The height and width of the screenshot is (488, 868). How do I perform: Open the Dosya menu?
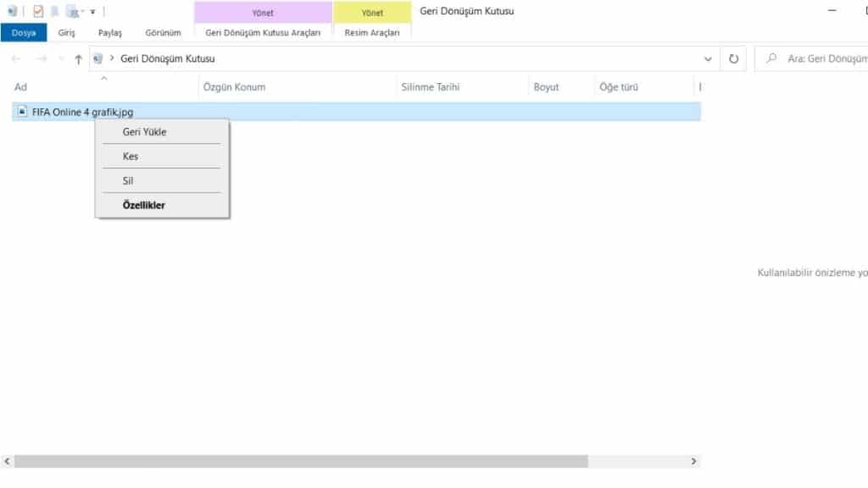click(24, 33)
